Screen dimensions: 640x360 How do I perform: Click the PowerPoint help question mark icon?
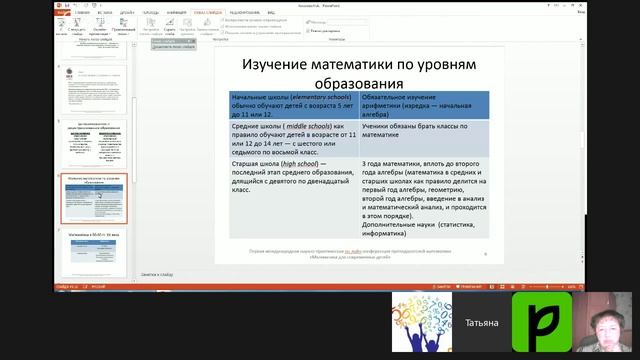(548, 5)
